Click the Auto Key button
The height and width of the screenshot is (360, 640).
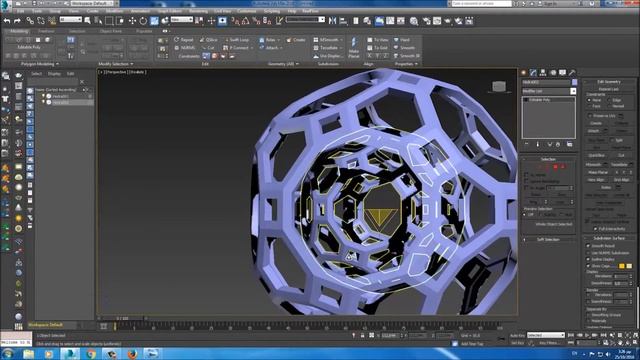point(517,336)
